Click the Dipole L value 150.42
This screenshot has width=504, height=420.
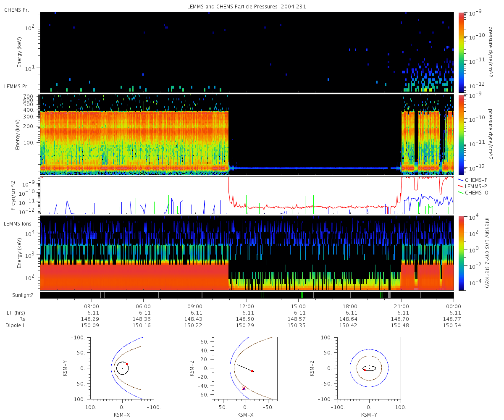tap(348, 325)
